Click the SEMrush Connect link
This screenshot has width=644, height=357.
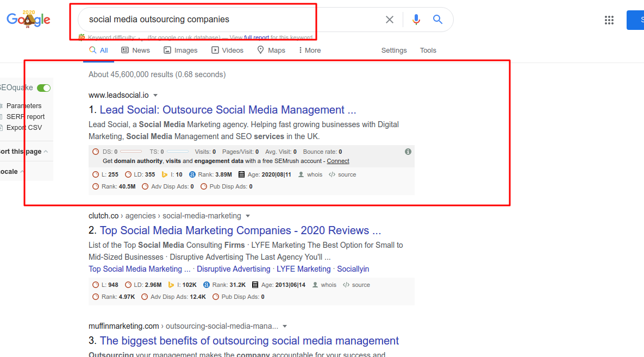click(338, 161)
